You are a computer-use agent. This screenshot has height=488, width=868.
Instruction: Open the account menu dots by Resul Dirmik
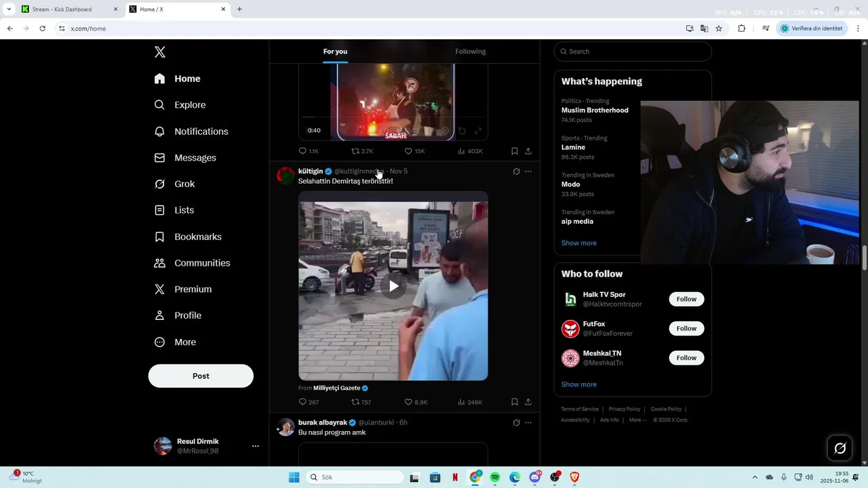pos(256,446)
